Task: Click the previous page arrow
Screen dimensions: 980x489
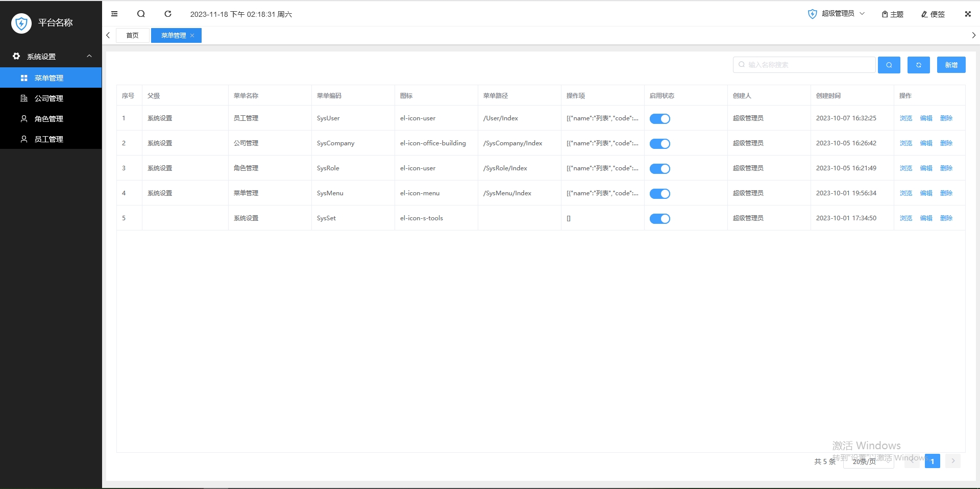Action: point(912,461)
